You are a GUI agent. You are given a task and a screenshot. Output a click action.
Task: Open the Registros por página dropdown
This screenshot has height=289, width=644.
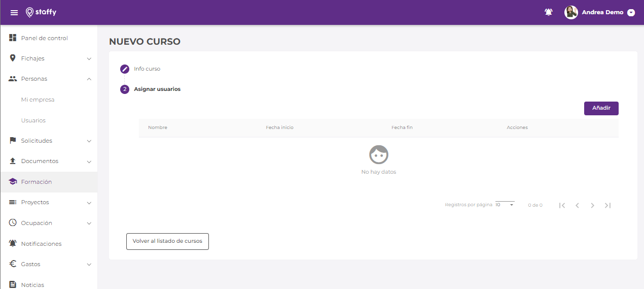[505, 205]
